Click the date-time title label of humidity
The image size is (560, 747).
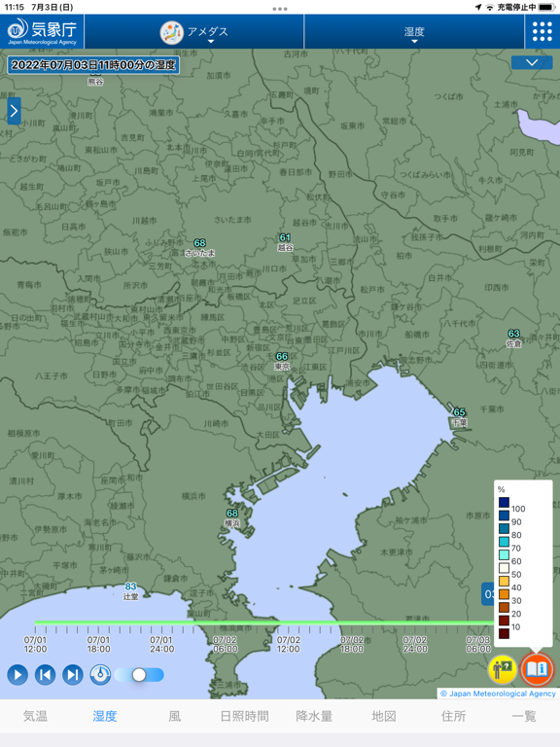[x=93, y=65]
